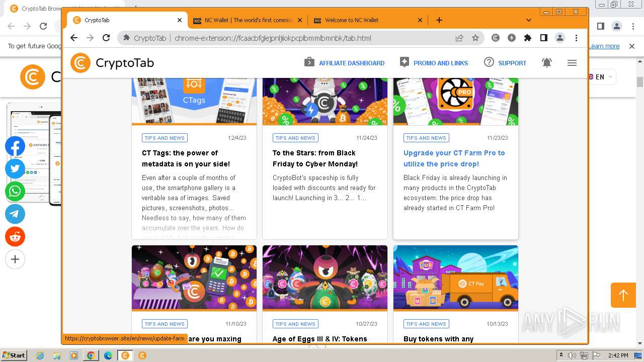The height and width of the screenshot is (362, 644).
Task: Click the TIPS AND NEWS tag dated 11/23/23
Action: [426, 138]
